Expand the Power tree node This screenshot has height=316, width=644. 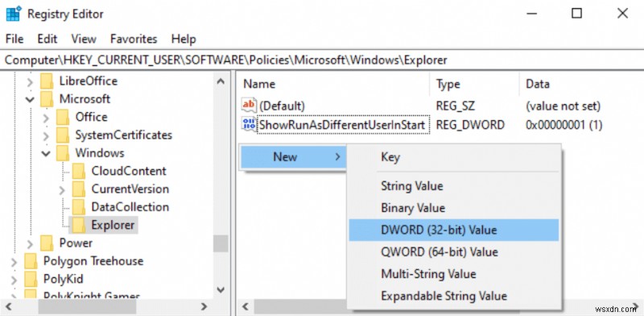pyautogui.click(x=30, y=243)
